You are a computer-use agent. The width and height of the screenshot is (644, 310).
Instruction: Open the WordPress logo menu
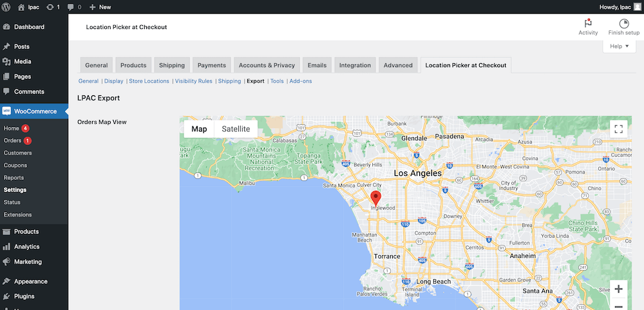tap(6, 6)
